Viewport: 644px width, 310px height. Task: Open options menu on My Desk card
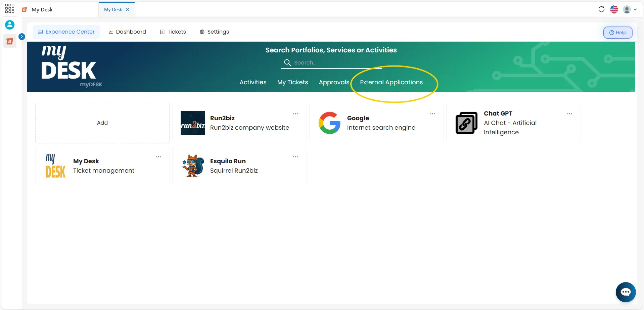tap(158, 157)
